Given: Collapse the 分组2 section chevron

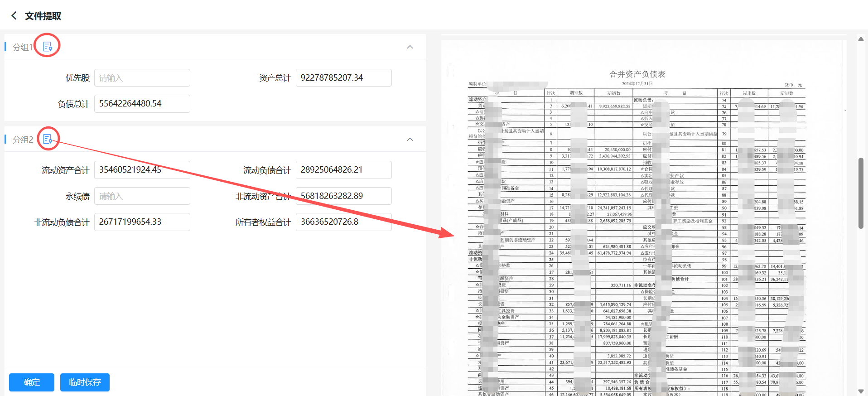Looking at the screenshot, I should (410, 140).
